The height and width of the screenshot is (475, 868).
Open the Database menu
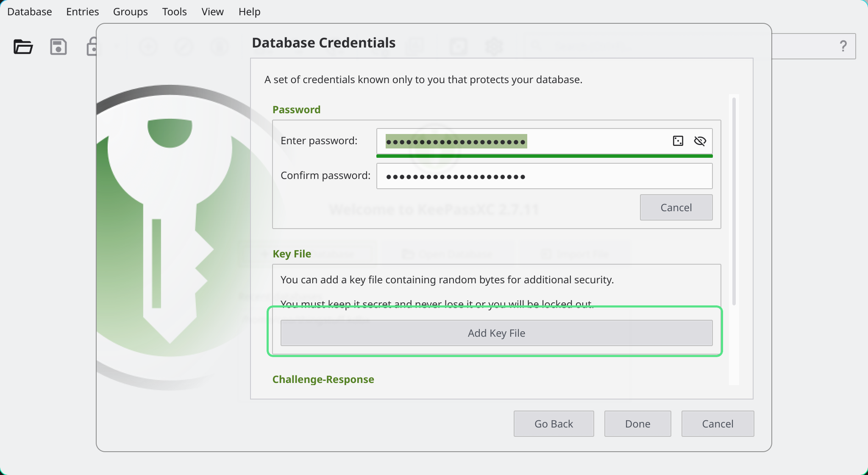[x=29, y=11]
